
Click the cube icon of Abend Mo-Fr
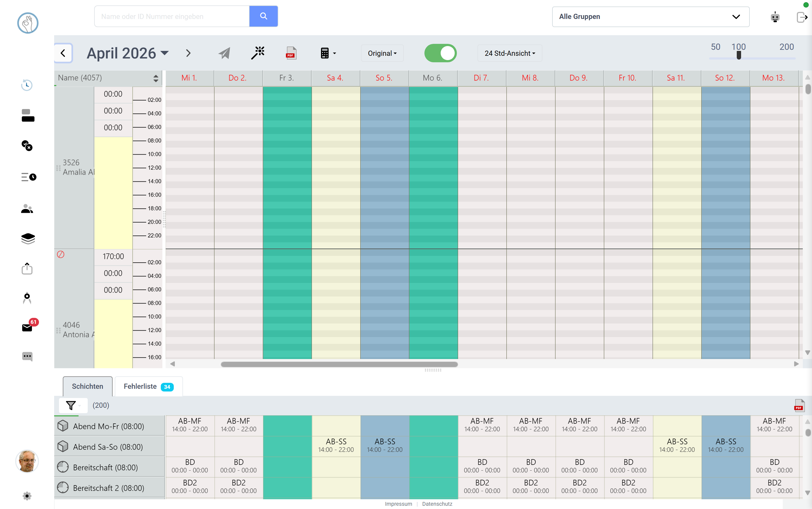click(x=63, y=426)
